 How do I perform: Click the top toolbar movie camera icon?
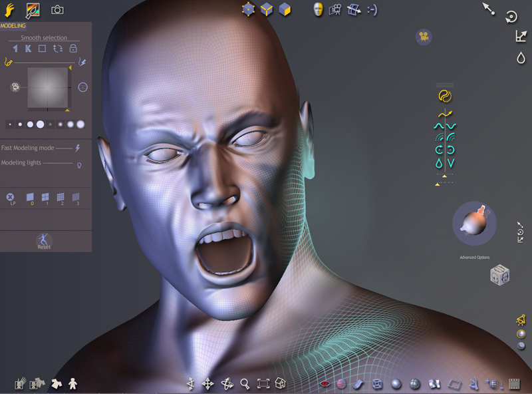tap(335, 10)
